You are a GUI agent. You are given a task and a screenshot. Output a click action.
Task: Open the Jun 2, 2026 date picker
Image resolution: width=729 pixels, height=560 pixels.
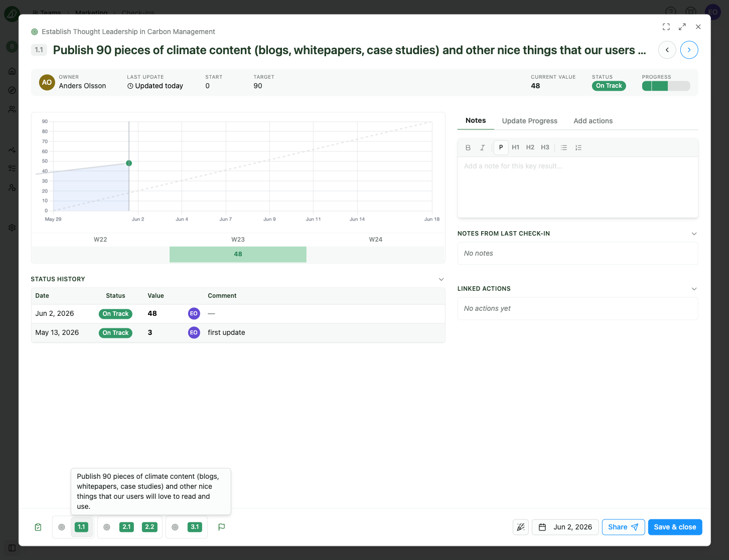pyautogui.click(x=565, y=527)
